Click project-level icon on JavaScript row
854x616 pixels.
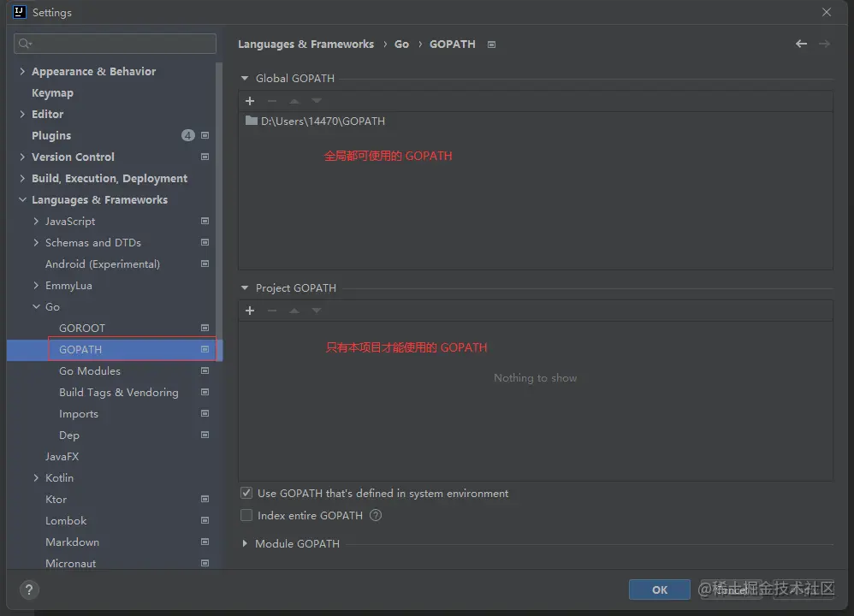pos(205,221)
